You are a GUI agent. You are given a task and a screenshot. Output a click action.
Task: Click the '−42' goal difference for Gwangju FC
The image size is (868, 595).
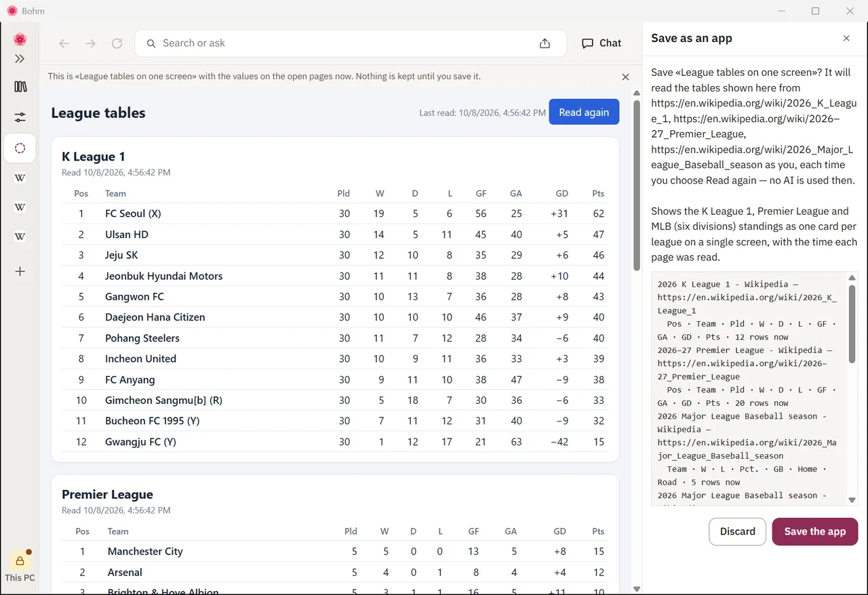pyautogui.click(x=560, y=442)
